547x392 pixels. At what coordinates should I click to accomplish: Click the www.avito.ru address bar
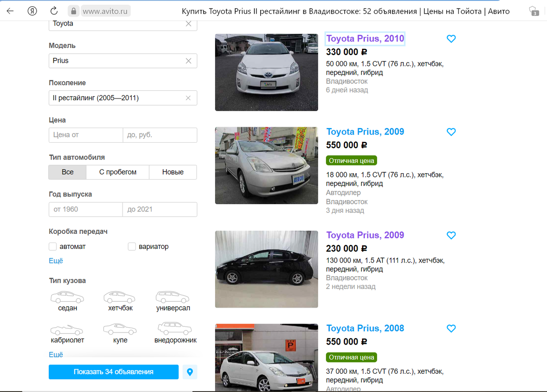pos(106,11)
